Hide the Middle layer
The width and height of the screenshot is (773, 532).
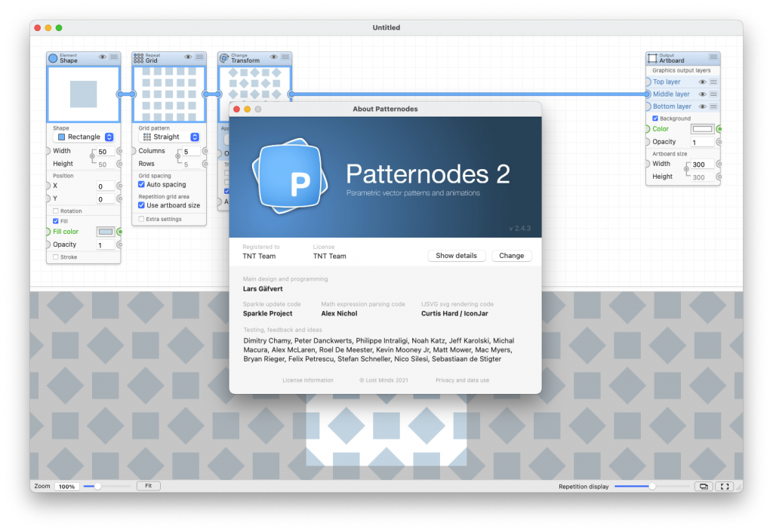703,94
